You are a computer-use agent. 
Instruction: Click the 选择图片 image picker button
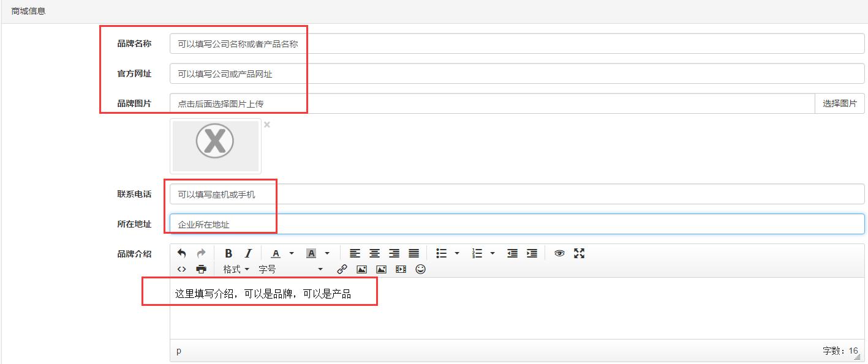pos(839,103)
